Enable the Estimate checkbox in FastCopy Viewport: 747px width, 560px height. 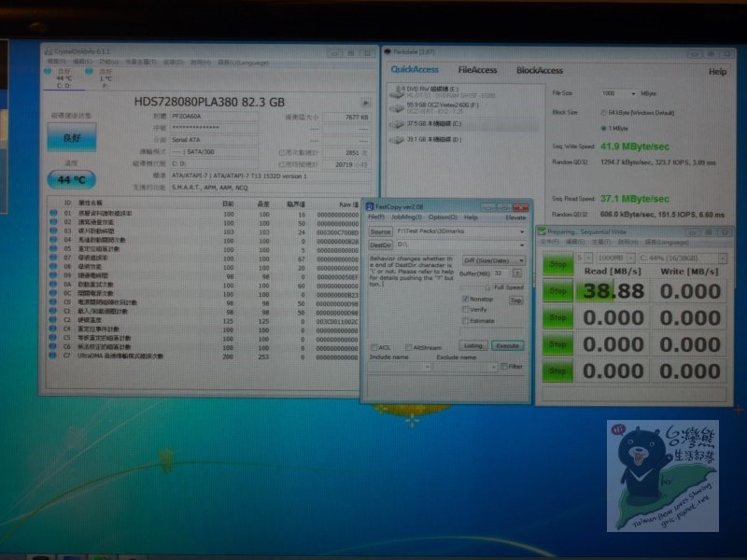point(465,321)
